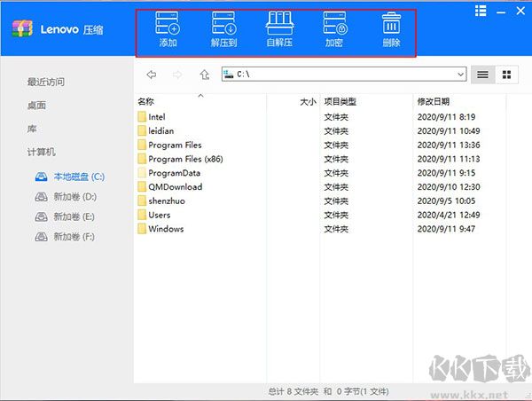This screenshot has height=401, width=532.
Task: Switch to list view mode
Action: click(x=483, y=75)
